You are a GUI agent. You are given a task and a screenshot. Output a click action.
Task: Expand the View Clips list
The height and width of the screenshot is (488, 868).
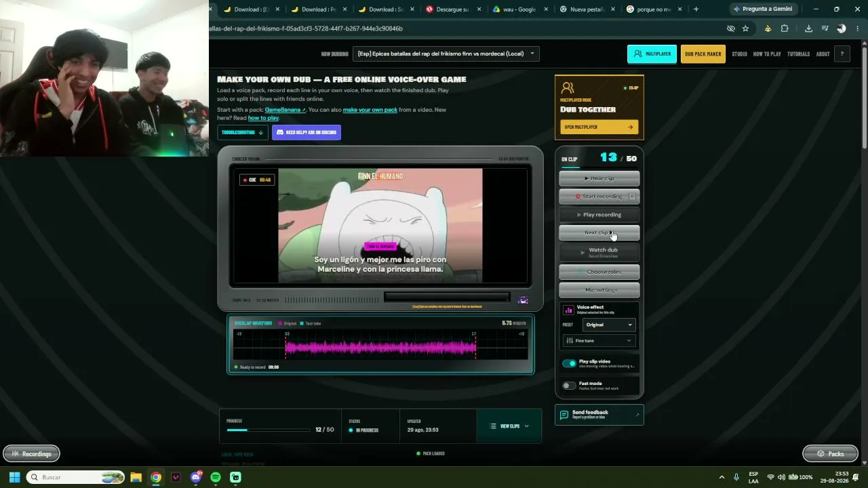click(x=509, y=426)
